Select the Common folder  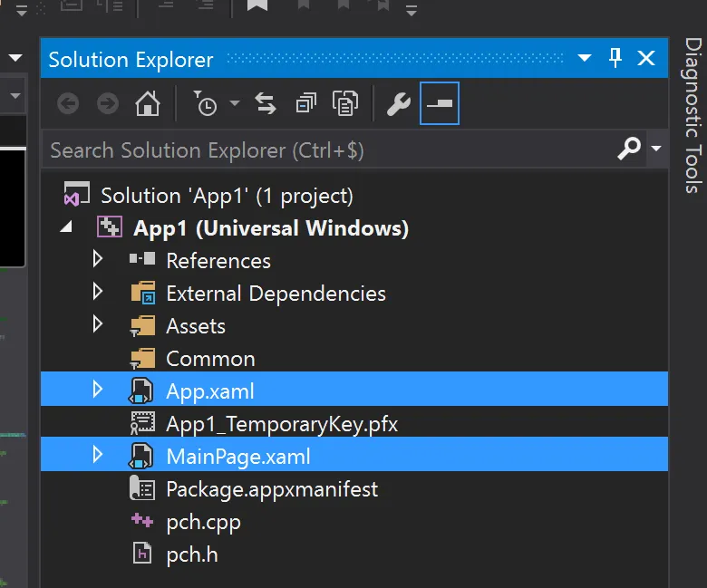coord(210,359)
